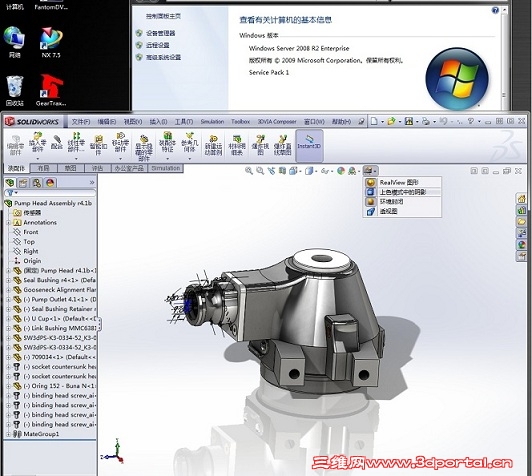Click the Previous View icon
Image resolution: width=532 pixels, height=476 pixels.
(271, 171)
